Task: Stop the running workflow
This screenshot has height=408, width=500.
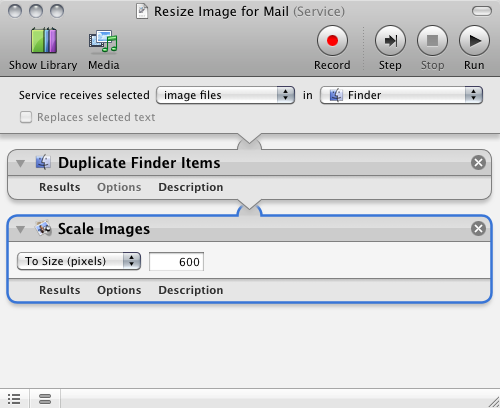Action: click(432, 41)
